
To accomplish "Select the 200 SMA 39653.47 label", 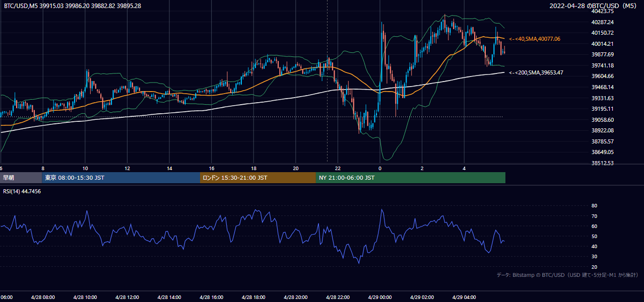I will (x=536, y=72).
